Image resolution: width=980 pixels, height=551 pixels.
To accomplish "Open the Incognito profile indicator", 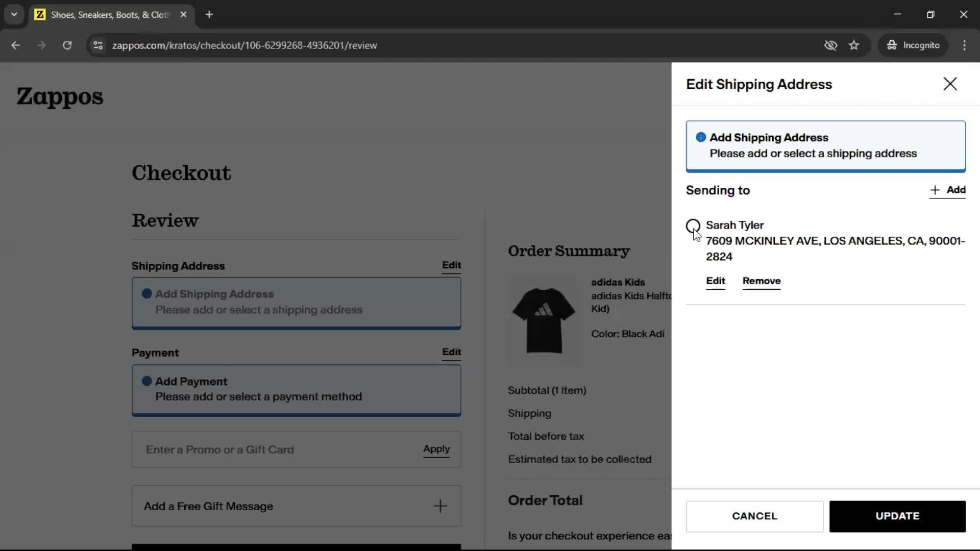I will pyautogui.click(x=913, y=45).
